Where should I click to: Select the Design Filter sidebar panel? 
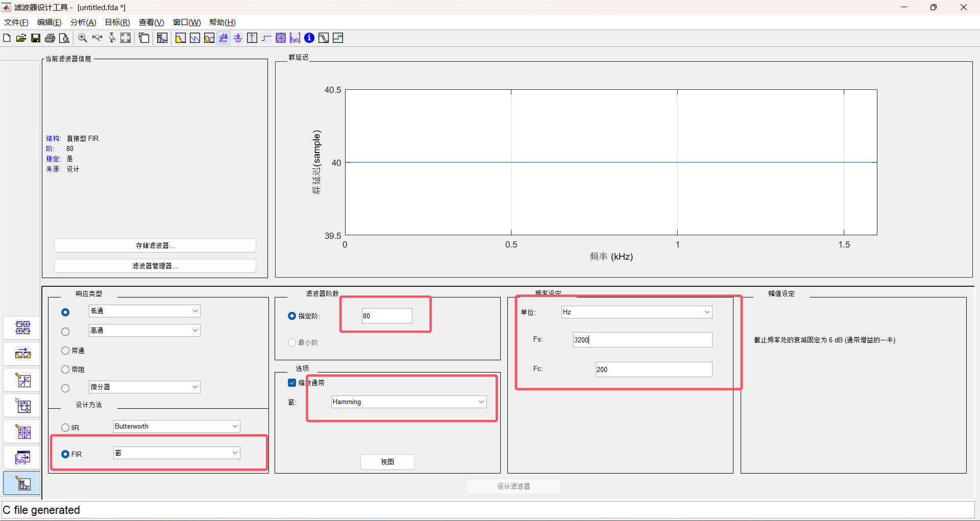tap(22, 484)
